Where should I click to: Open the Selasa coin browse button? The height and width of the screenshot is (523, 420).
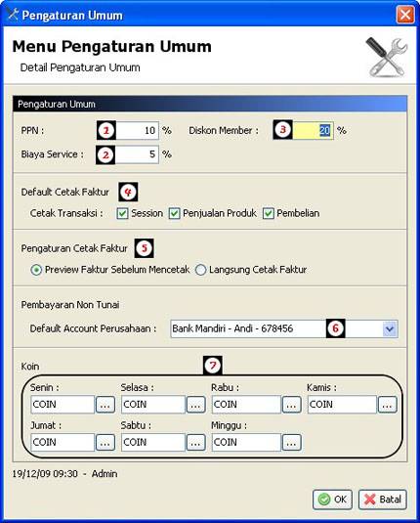point(195,405)
